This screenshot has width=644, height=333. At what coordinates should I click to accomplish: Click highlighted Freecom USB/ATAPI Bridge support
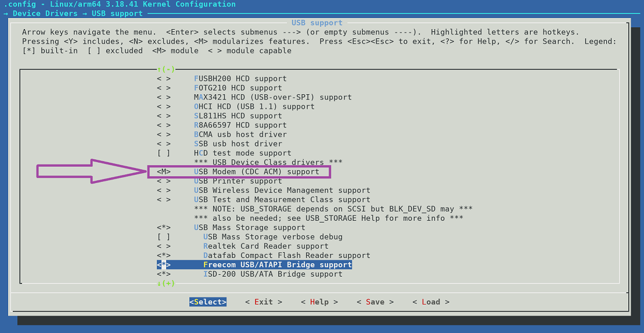pyautogui.click(x=277, y=264)
